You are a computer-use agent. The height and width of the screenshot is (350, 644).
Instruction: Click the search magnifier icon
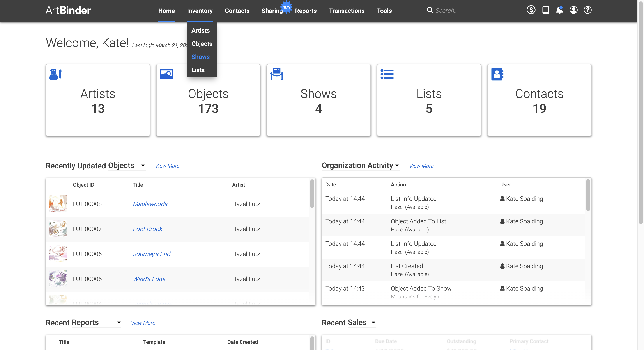[x=430, y=10]
